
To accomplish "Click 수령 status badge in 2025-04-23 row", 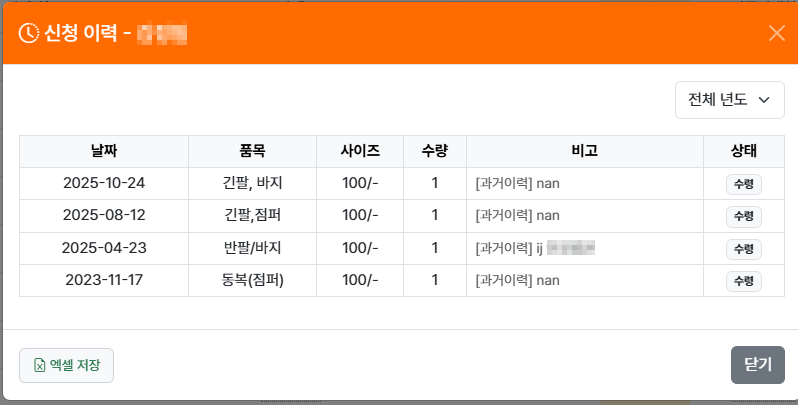I will tap(744, 249).
